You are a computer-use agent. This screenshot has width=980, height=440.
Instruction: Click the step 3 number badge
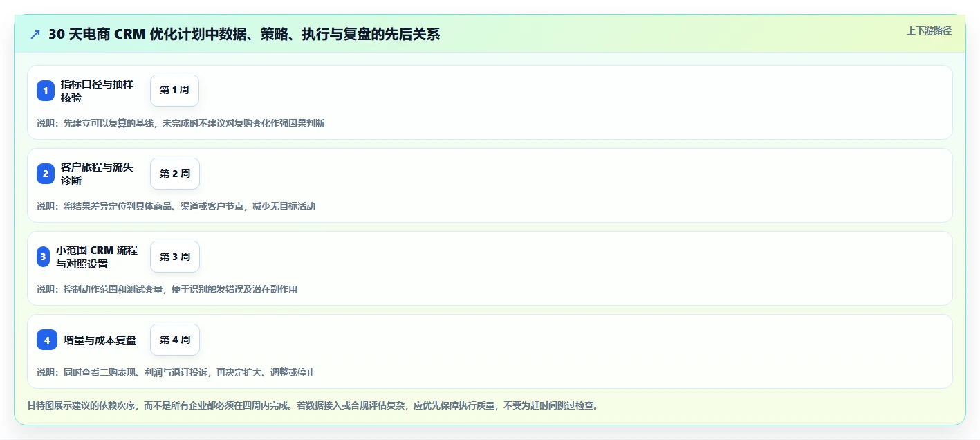pos(43,257)
